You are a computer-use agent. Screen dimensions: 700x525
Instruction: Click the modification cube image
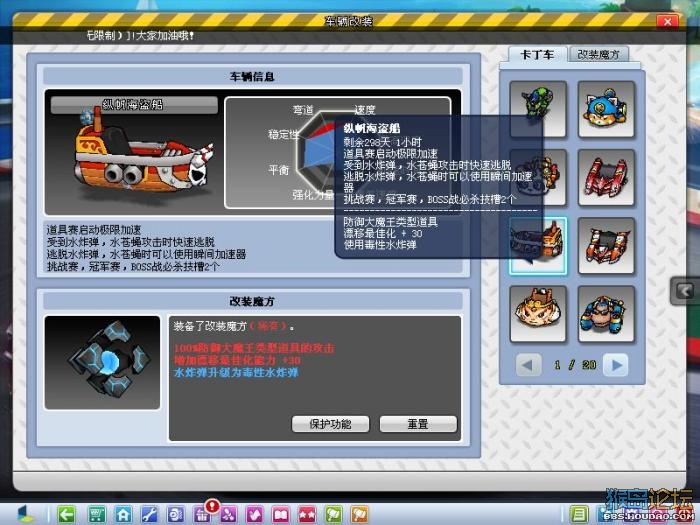[102, 362]
